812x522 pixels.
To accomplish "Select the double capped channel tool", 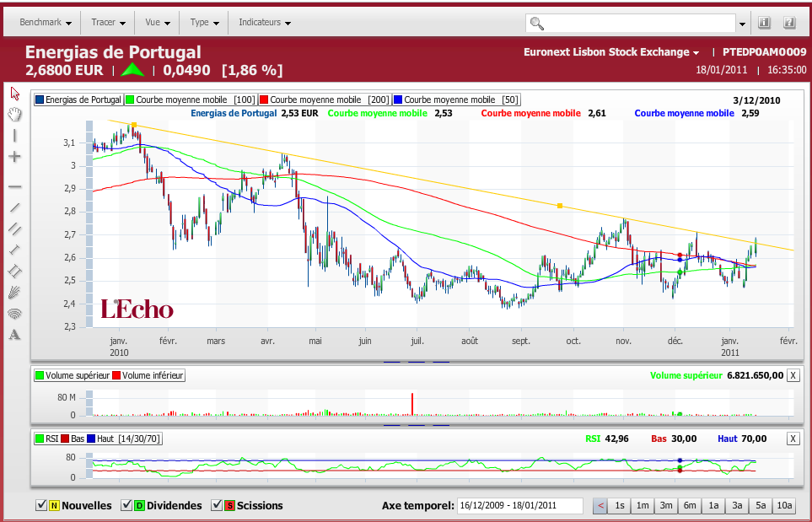I will pos(14,271).
